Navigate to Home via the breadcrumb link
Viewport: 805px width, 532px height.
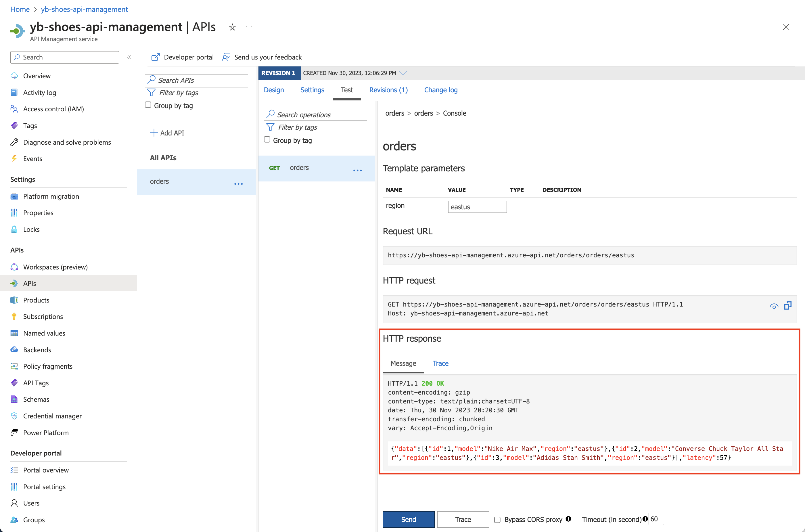(20, 9)
